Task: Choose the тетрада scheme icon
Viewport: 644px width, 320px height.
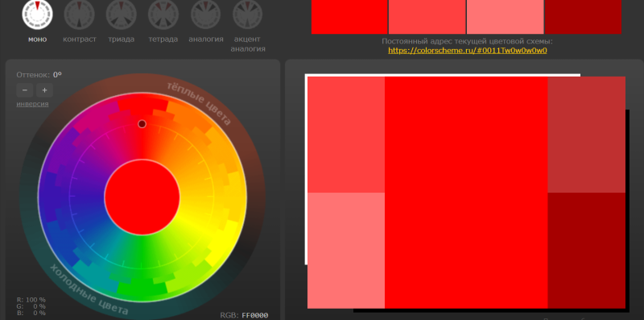Action: [x=163, y=15]
